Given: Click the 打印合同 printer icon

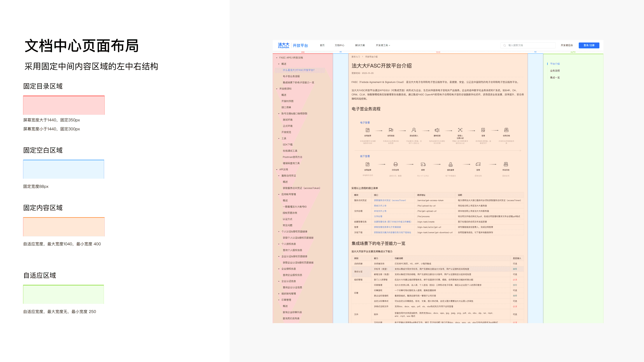Looking at the screenshot, I should 395,164.
